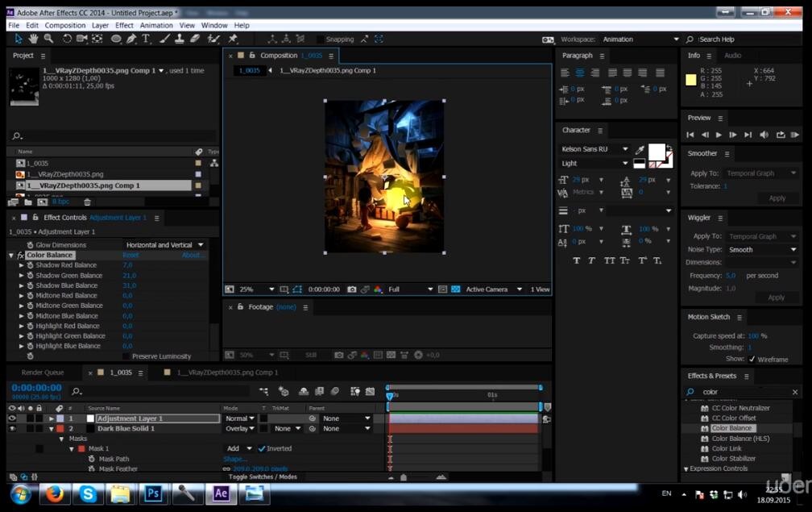The height and width of the screenshot is (512, 812).
Task: Click Toggle Switches / Modes button
Action: (263, 477)
